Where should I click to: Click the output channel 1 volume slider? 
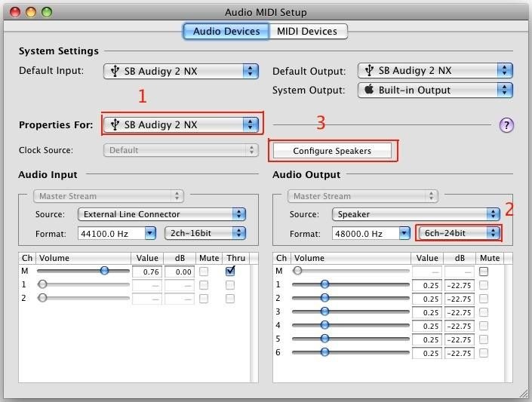click(x=350, y=284)
